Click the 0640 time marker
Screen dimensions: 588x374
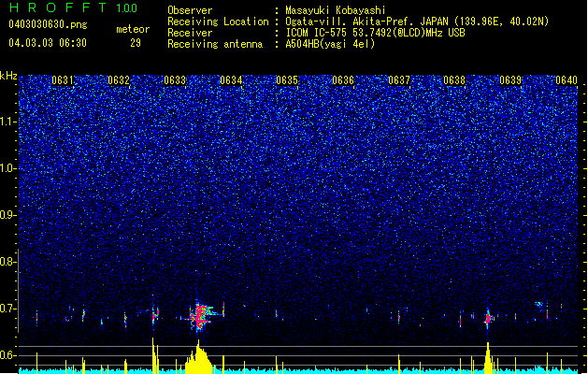tap(566, 80)
